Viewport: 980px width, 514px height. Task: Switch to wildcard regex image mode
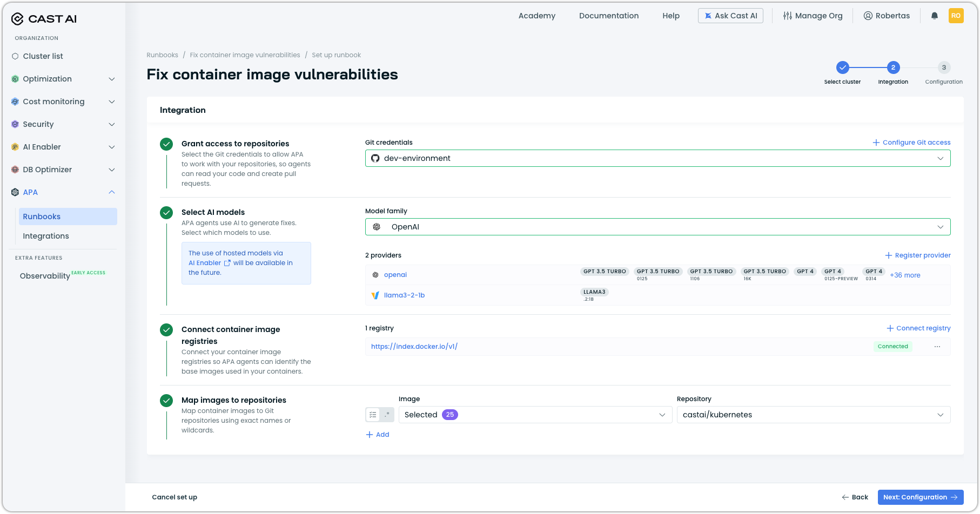387,415
